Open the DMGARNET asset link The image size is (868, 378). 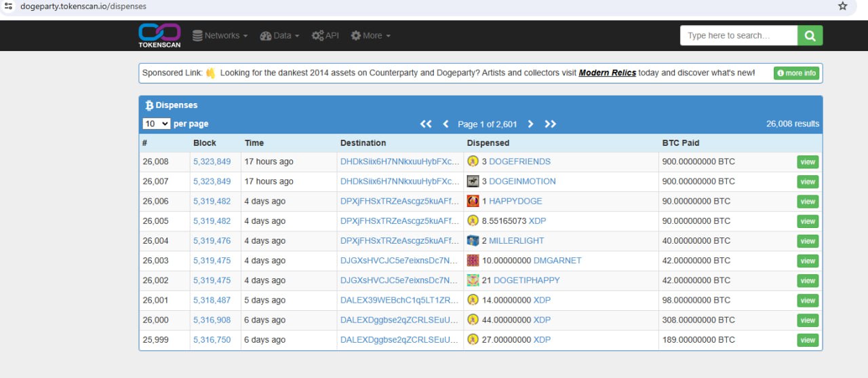[557, 260]
